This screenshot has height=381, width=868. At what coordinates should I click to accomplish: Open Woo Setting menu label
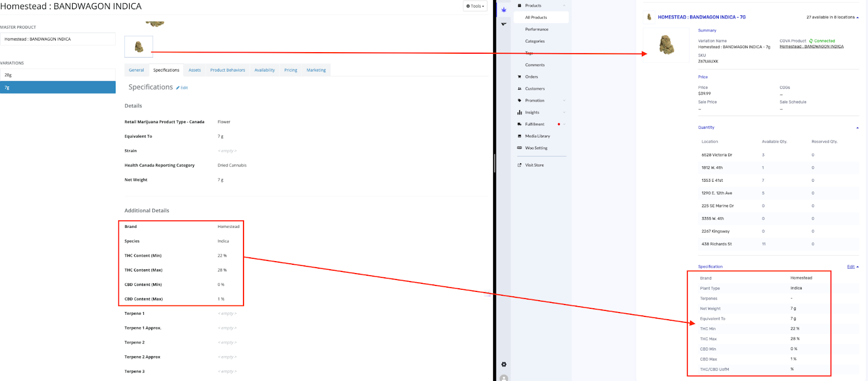point(536,148)
